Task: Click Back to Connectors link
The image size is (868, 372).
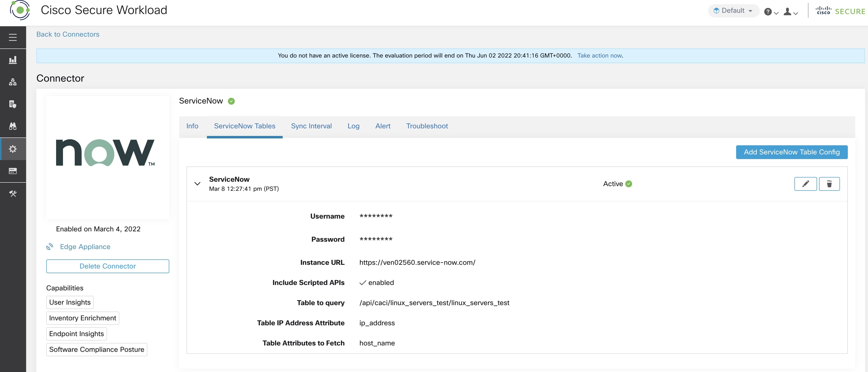Action: (68, 34)
